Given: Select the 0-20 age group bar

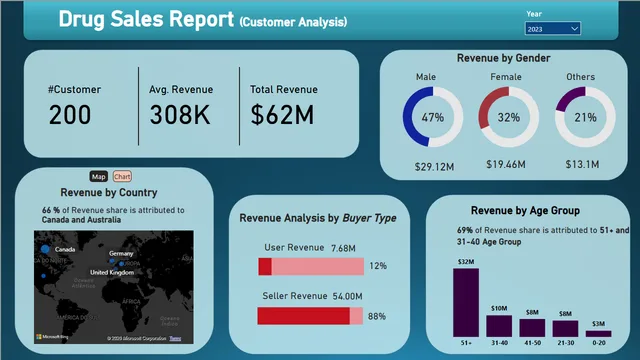Looking at the screenshot, I should click(x=598, y=333).
